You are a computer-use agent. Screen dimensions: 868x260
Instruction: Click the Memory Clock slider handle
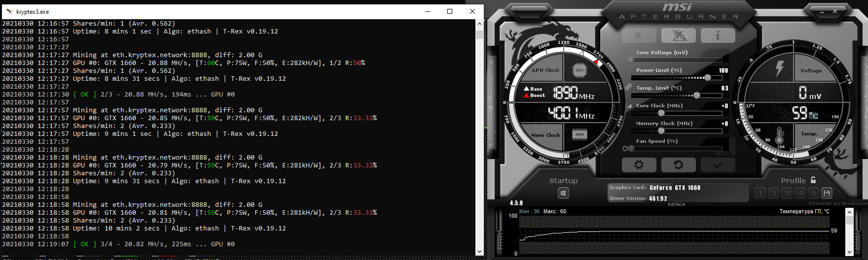coord(661,131)
